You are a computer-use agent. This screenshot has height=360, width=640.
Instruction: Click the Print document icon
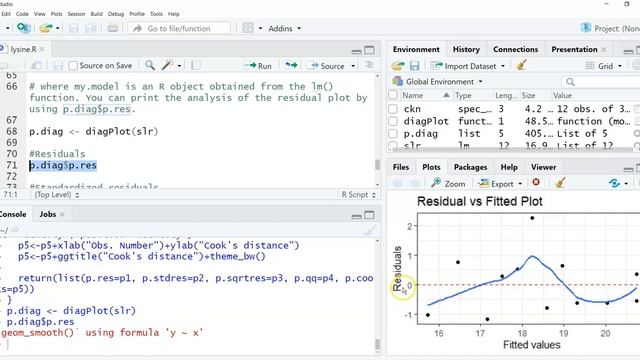point(112,28)
